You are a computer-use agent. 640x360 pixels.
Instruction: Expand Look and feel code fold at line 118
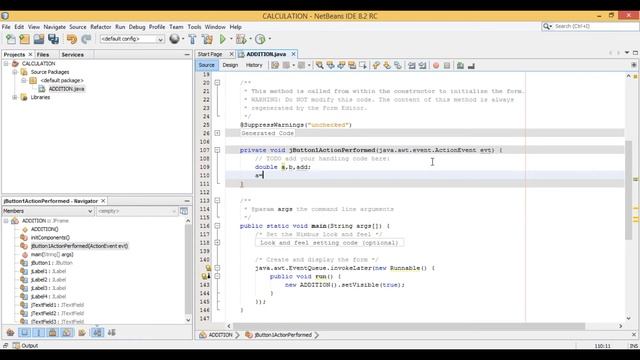click(217, 242)
